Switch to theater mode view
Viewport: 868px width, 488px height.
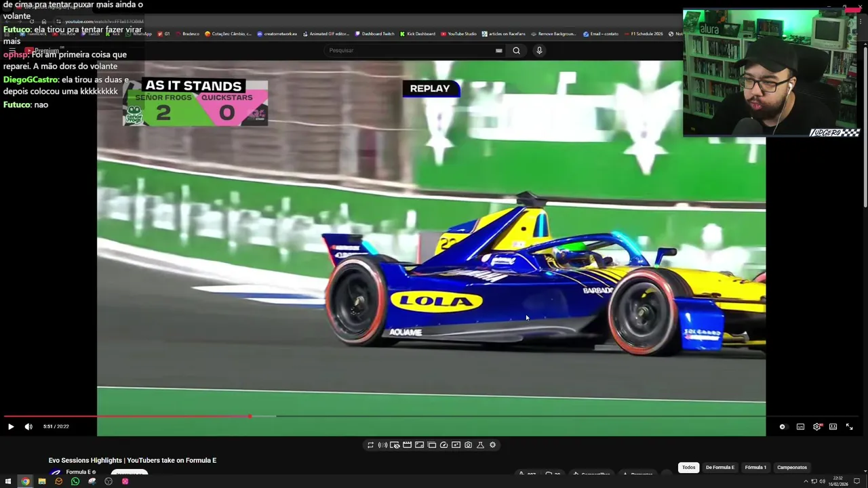pyautogui.click(x=833, y=426)
